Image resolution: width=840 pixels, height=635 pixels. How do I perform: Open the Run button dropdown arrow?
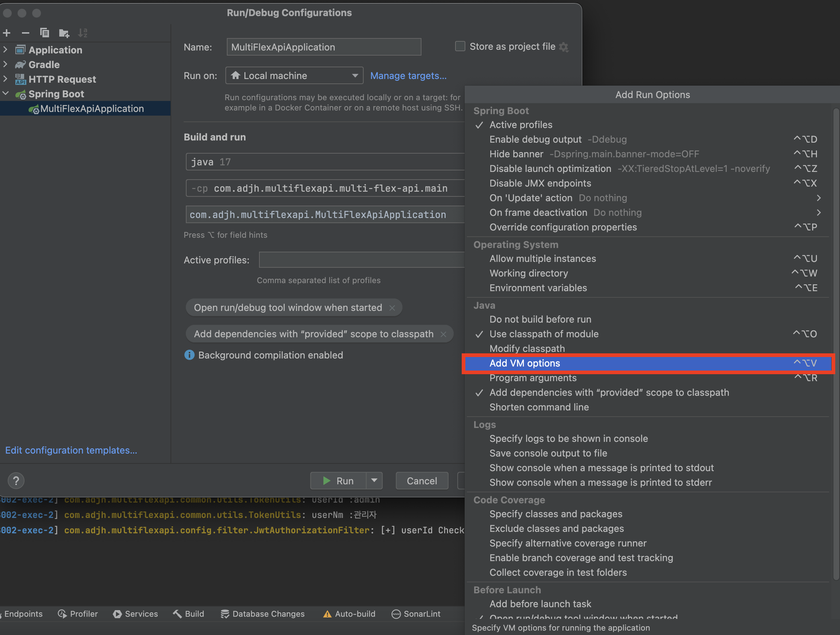(x=374, y=480)
